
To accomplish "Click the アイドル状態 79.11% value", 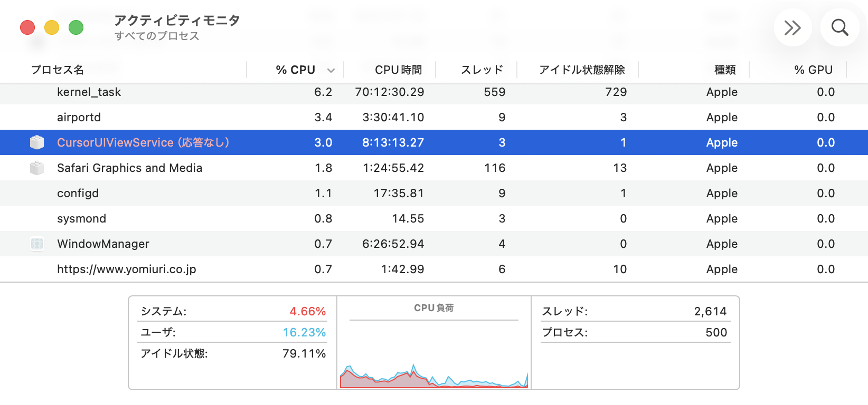I will click(x=304, y=353).
